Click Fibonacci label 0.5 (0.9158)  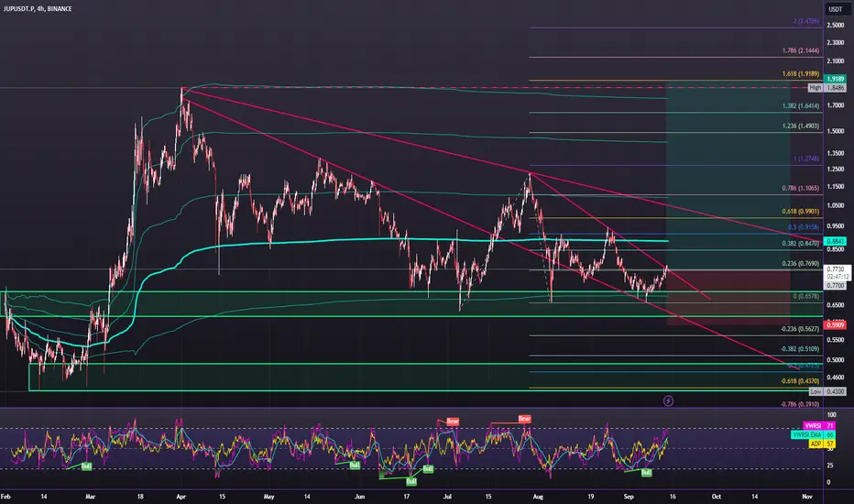point(804,227)
